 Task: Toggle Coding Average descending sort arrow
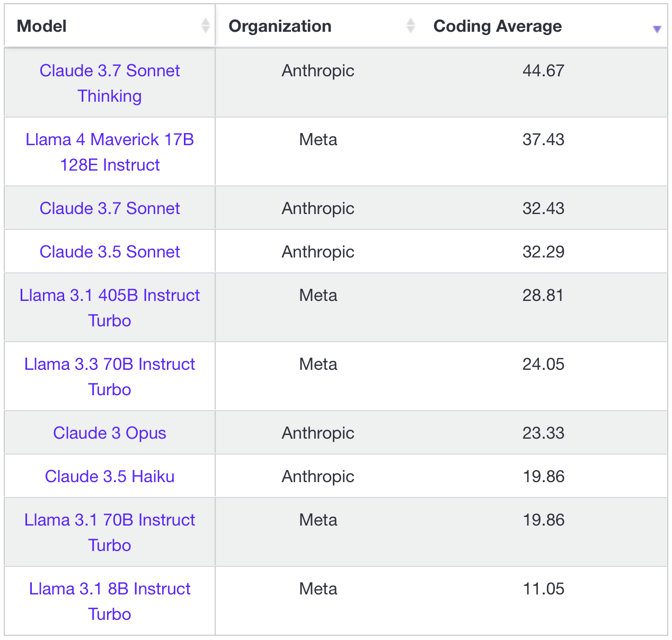click(657, 29)
